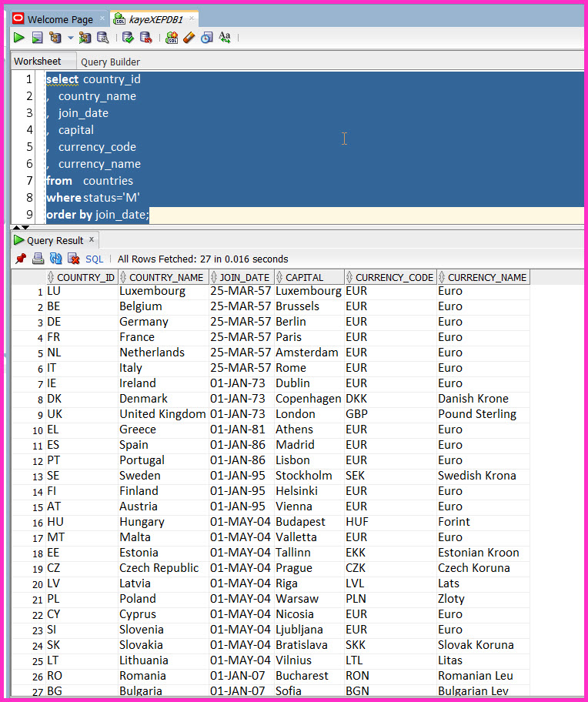588x702 pixels.
Task: Sort by JOIN_DATE column header
Action: 242,278
